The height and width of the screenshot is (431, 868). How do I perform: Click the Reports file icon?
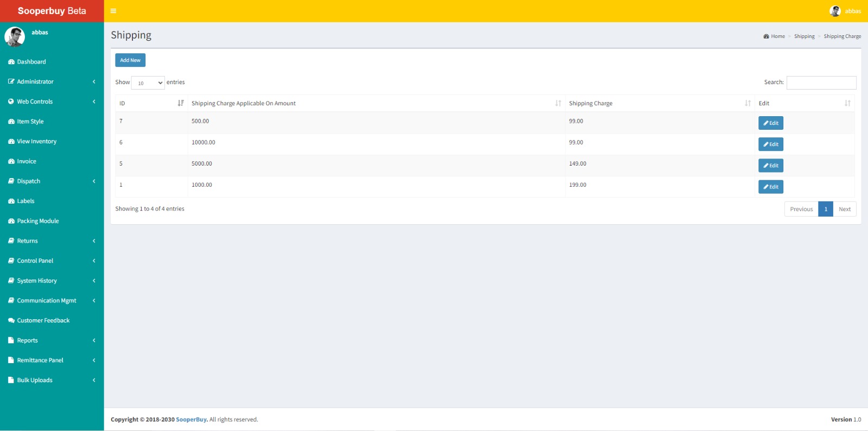point(11,340)
